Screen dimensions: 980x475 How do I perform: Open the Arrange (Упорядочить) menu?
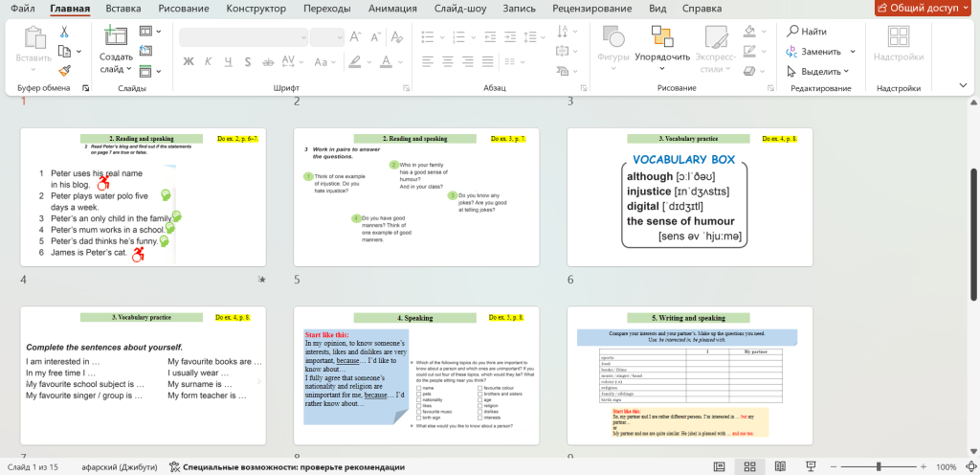point(662,49)
